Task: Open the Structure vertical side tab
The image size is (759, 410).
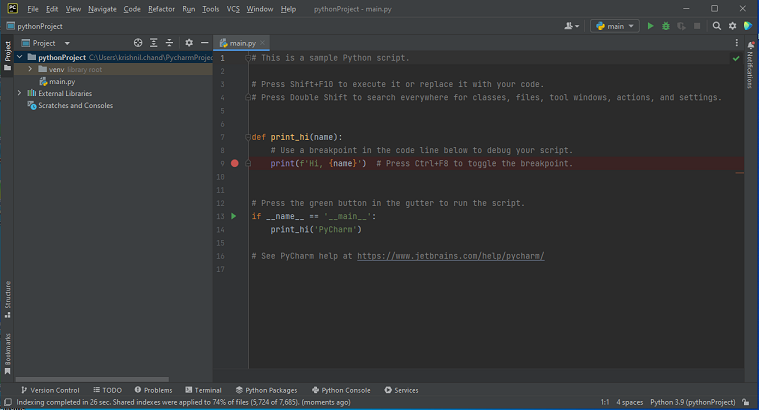Action: click(7, 299)
